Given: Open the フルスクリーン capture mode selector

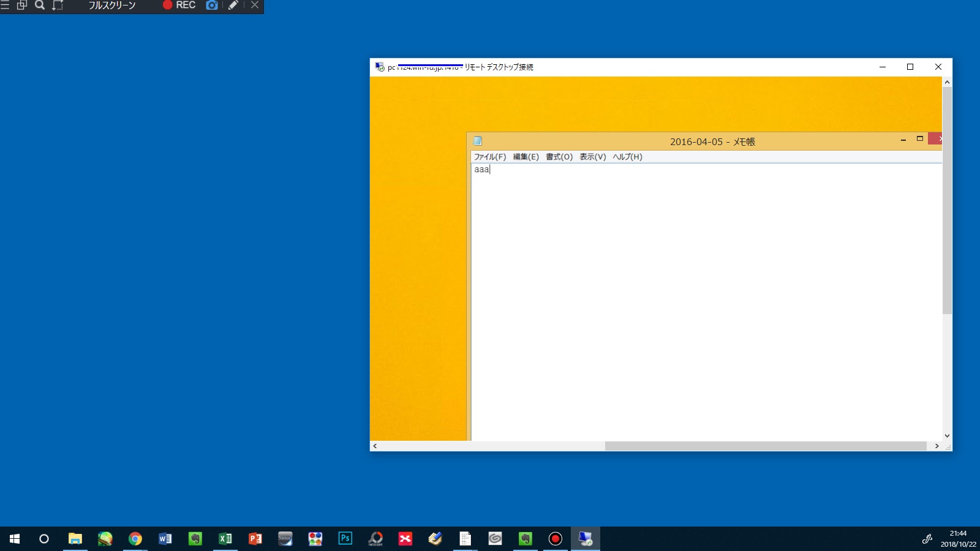Looking at the screenshot, I should 111,6.
